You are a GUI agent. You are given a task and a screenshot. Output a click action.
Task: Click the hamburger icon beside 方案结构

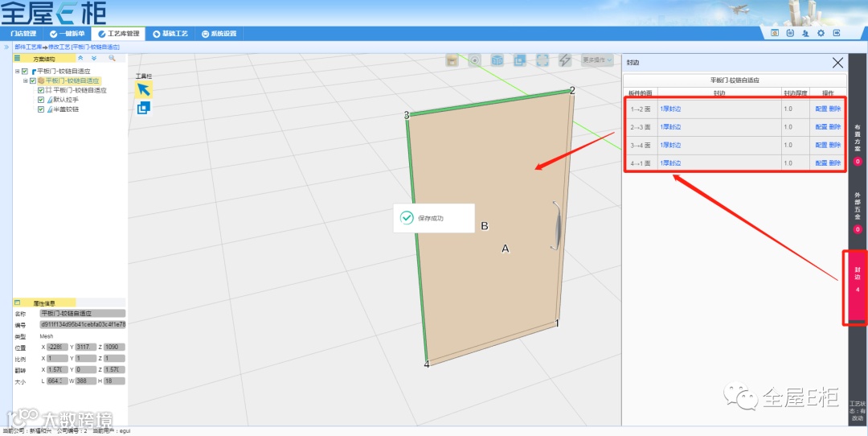pos(17,58)
